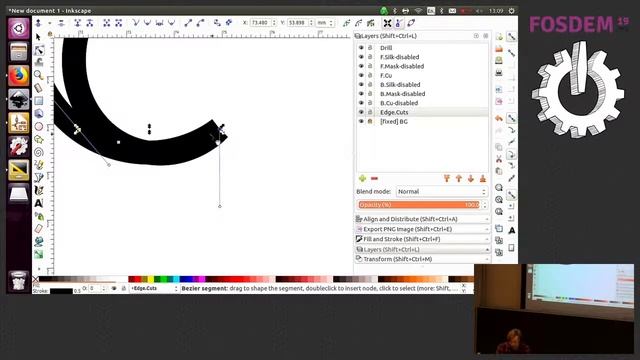
Task: Select the 3D box tool
Action: tap(38, 113)
